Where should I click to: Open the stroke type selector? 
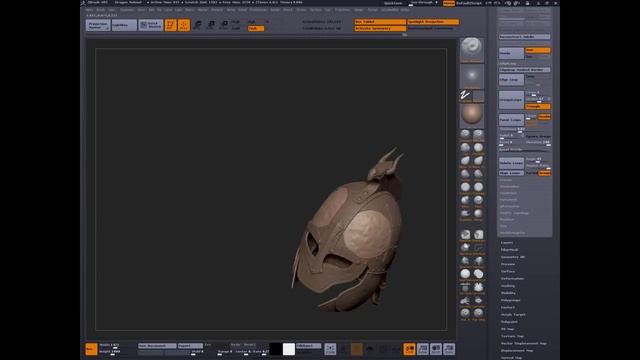tap(466, 96)
